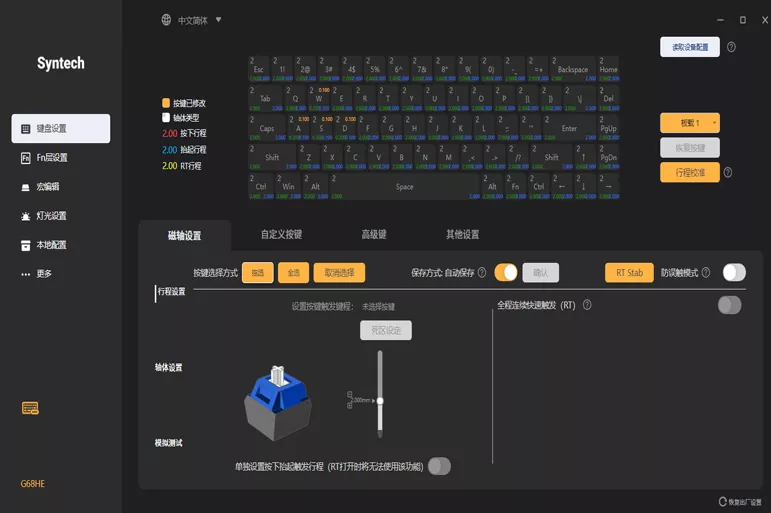Select 全选 select-all button

click(x=294, y=272)
